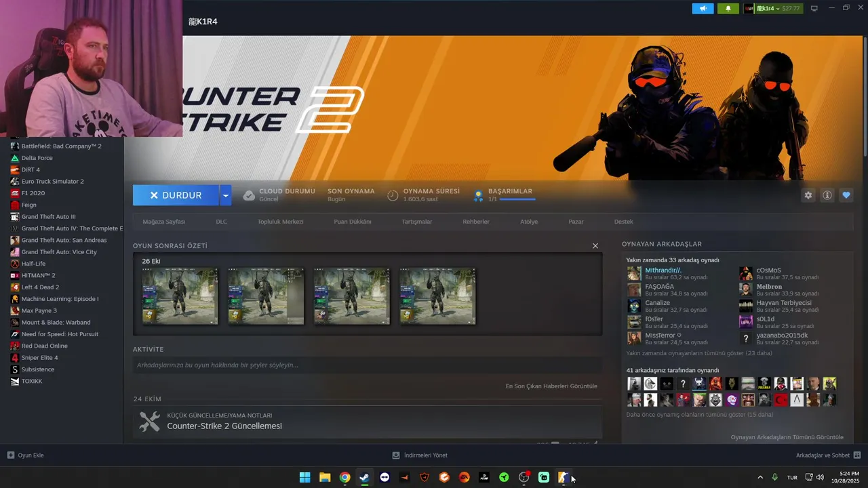
Task: Select TOXIKK in the library list
Action: [31, 381]
